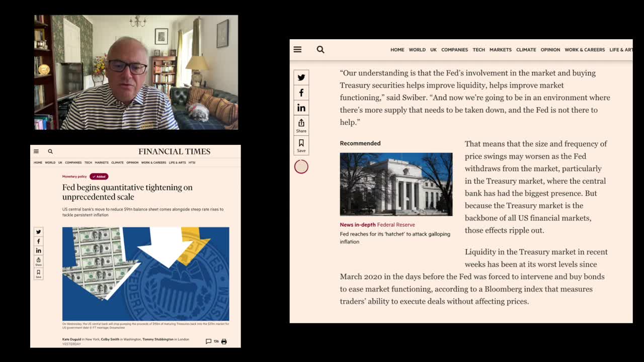Click the 'Recommended' heading

click(360, 143)
